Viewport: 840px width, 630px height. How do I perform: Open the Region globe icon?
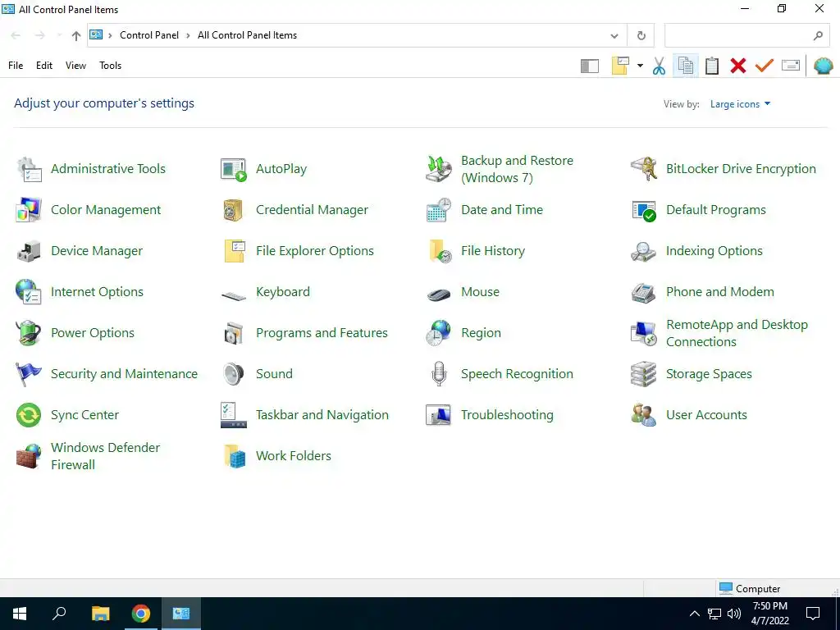439,333
